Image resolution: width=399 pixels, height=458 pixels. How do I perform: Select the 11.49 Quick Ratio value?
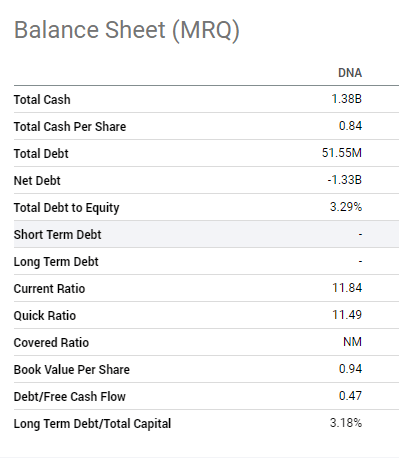click(x=347, y=315)
